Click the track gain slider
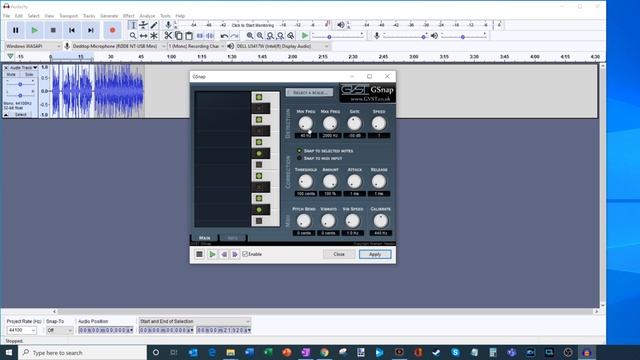640x360 pixels. tap(20, 84)
